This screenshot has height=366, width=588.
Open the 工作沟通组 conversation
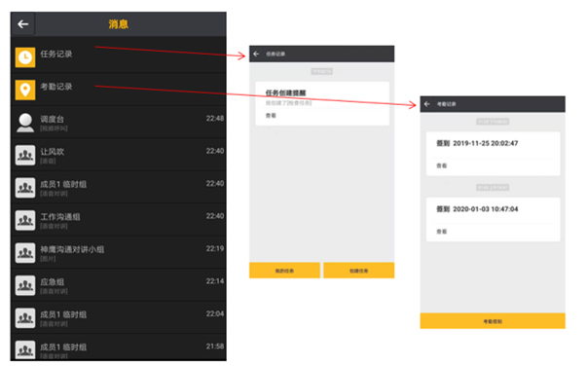(x=119, y=220)
